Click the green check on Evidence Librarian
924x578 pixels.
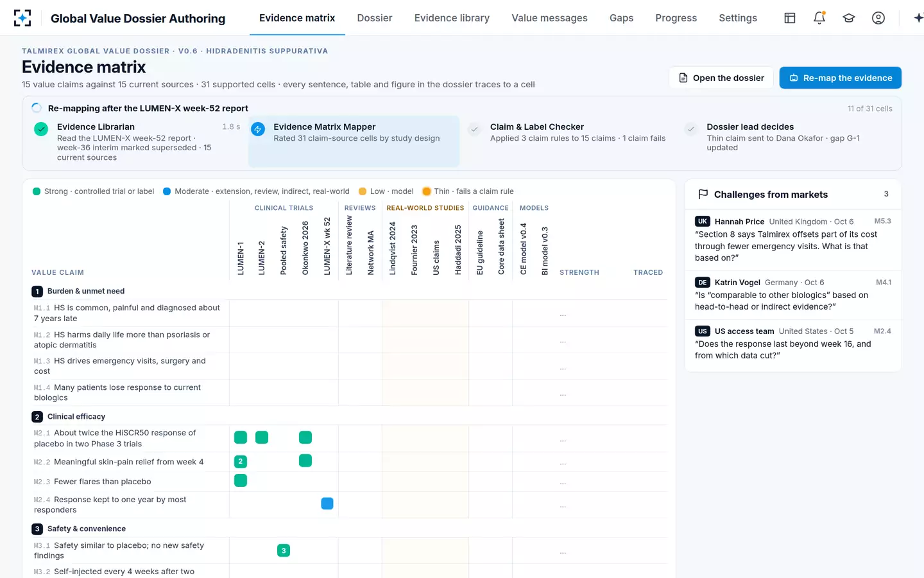41,129
